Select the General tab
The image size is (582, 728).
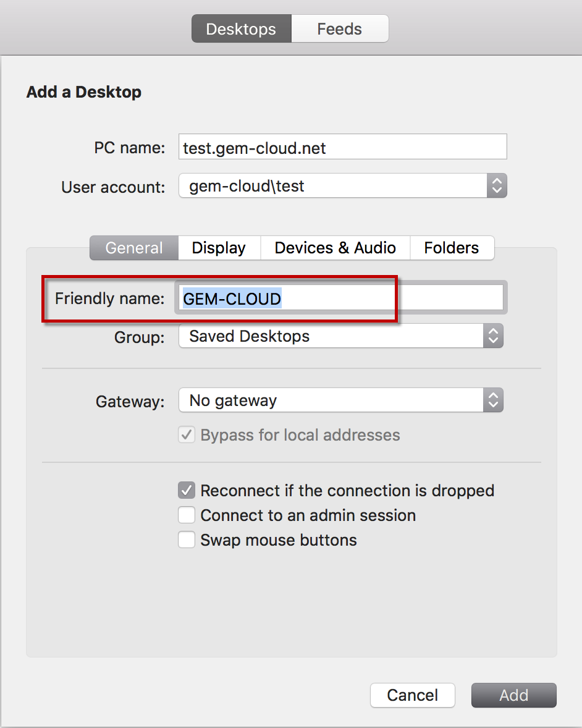[134, 248]
